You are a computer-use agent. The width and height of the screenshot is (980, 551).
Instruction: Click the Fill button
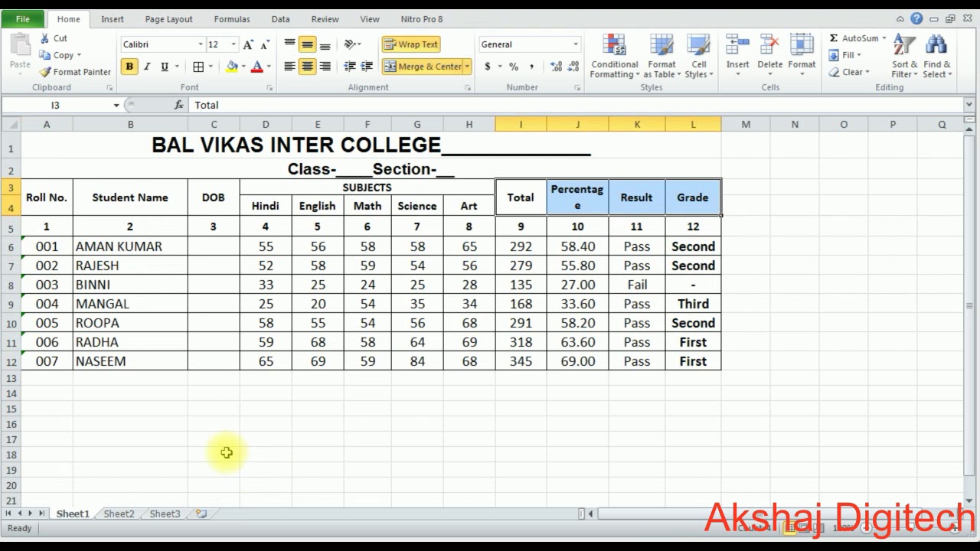coord(844,55)
